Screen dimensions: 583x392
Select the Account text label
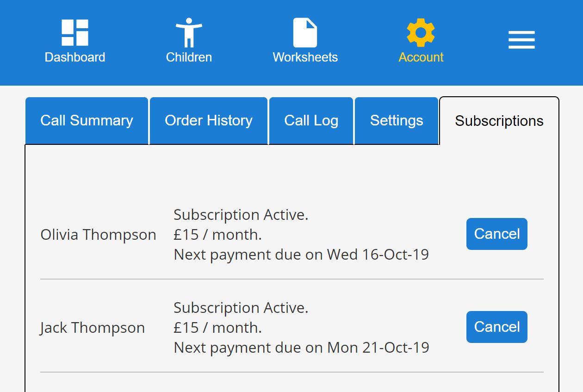click(421, 57)
